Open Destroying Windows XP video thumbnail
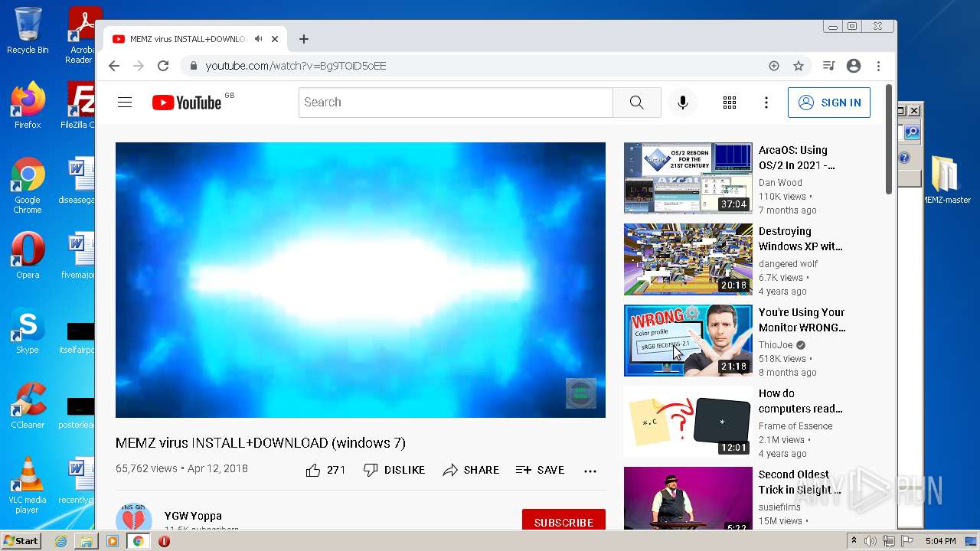 688,259
